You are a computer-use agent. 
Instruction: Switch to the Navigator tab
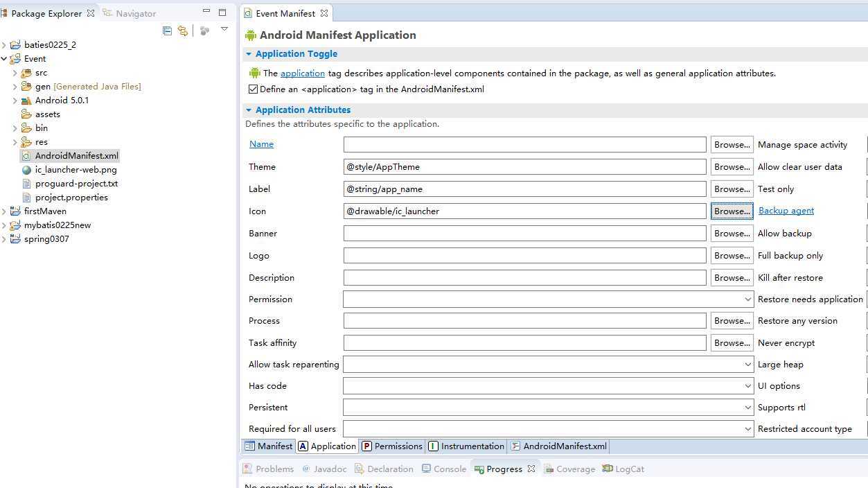coord(130,13)
